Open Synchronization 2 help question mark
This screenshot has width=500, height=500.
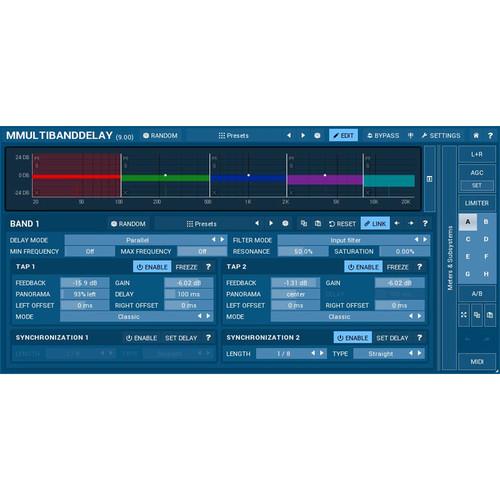[419, 338]
